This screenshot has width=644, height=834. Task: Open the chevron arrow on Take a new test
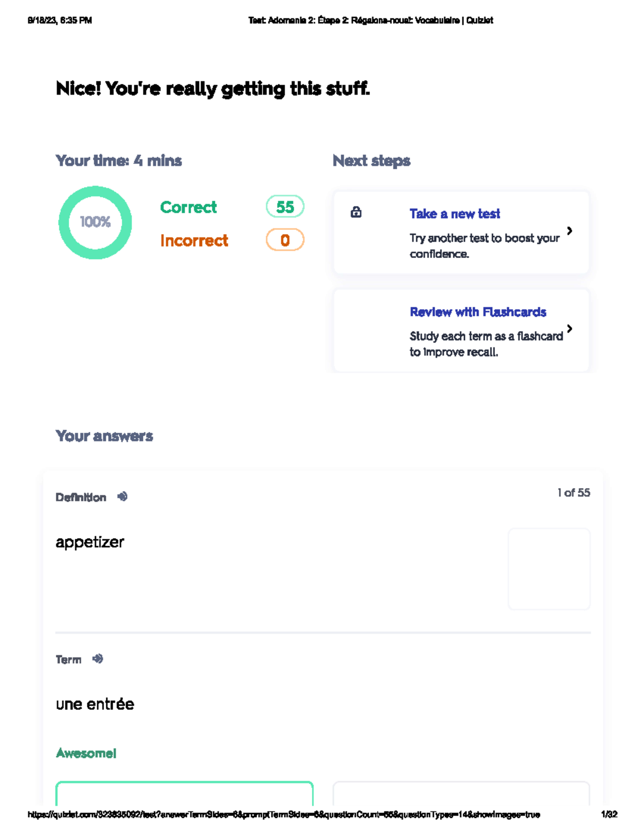[x=569, y=231]
